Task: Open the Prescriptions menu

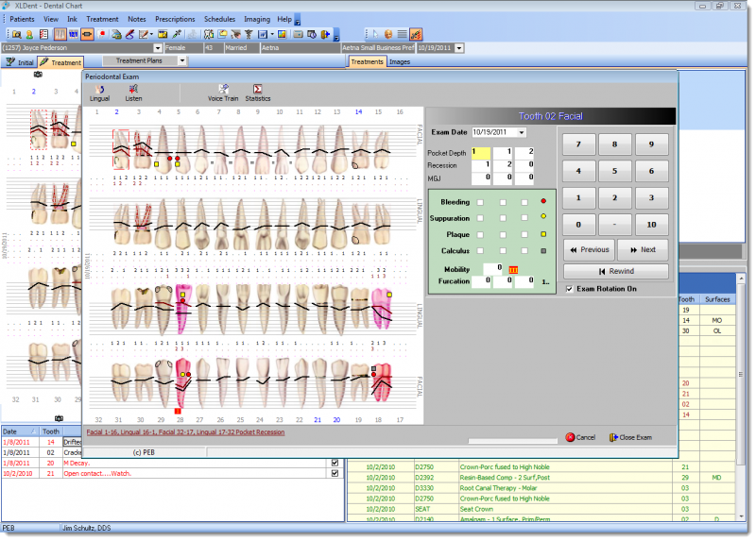Action: click(x=175, y=19)
